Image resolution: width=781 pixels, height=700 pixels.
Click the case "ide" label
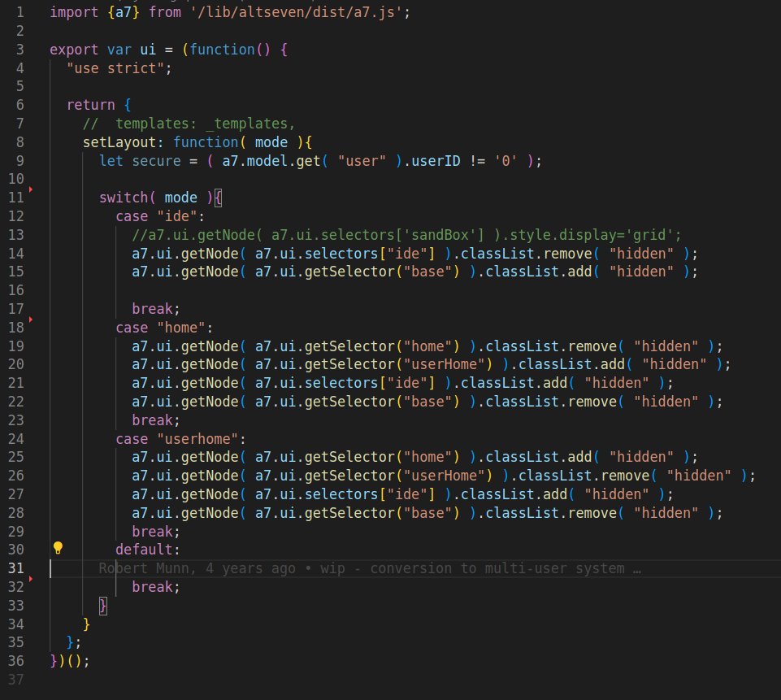(160, 216)
